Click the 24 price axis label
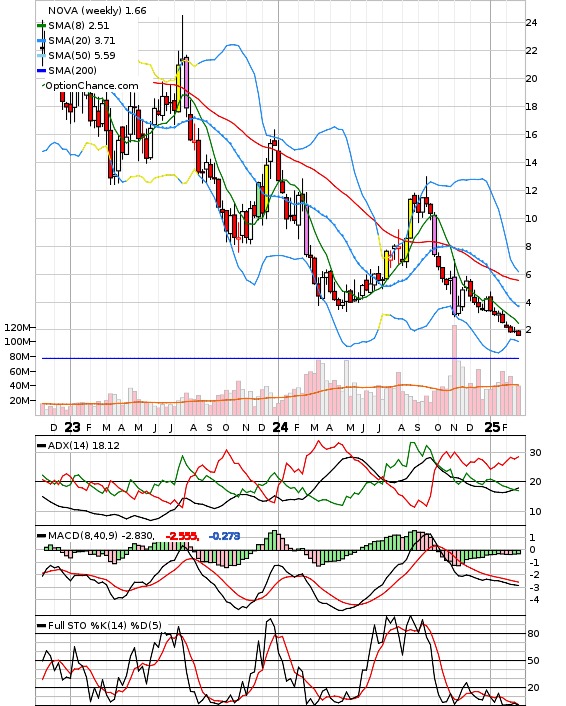 point(531,23)
